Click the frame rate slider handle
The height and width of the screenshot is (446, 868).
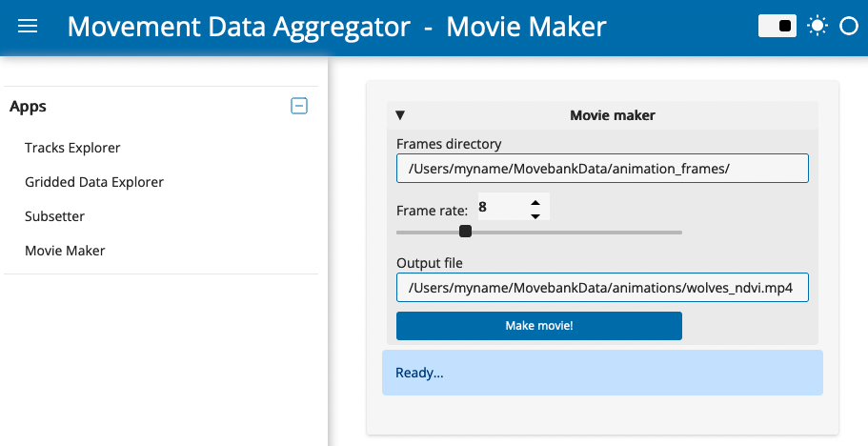[x=466, y=232]
